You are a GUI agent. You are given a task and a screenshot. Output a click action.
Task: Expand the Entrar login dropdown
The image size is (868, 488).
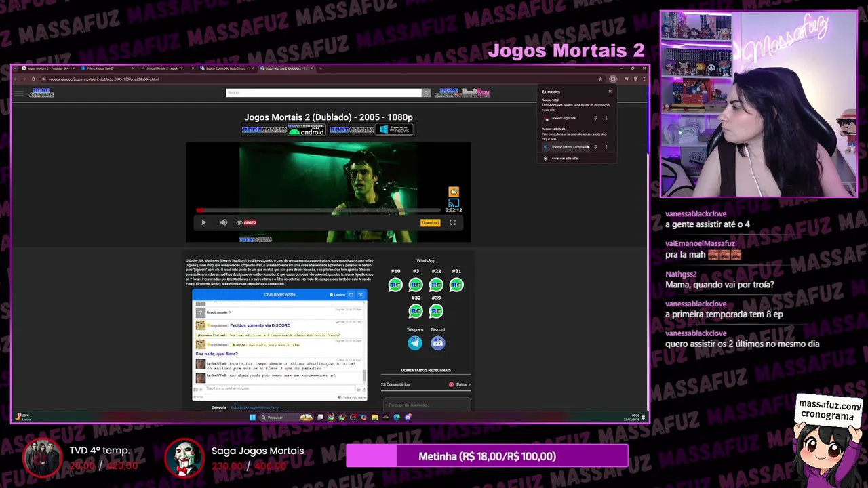pyautogui.click(x=463, y=384)
